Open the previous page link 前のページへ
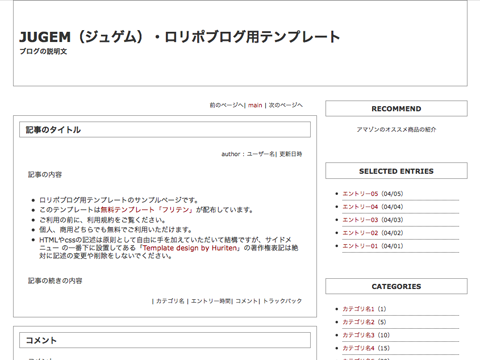Screen dimensions: 480x360 pyautogui.click(x=227, y=105)
